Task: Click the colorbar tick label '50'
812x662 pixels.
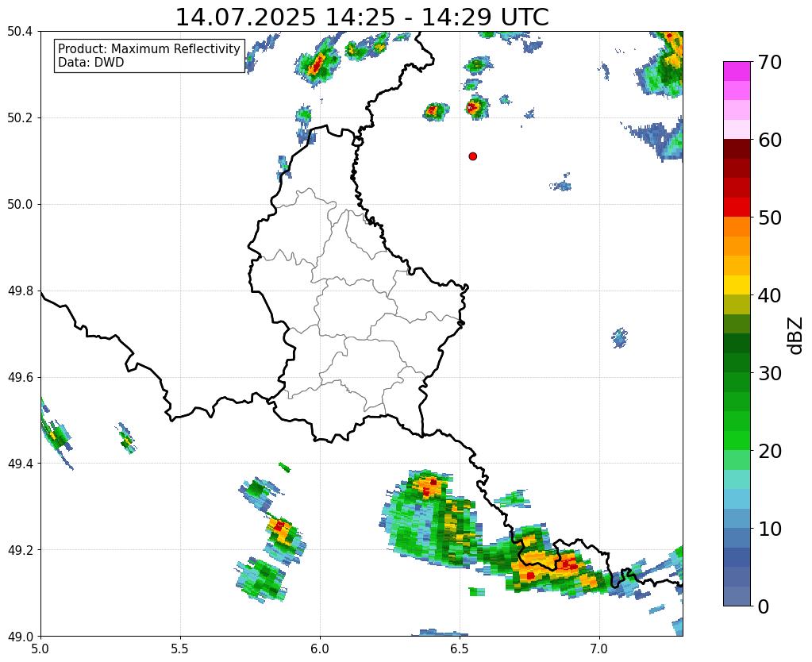Action: click(x=770, y=217)
